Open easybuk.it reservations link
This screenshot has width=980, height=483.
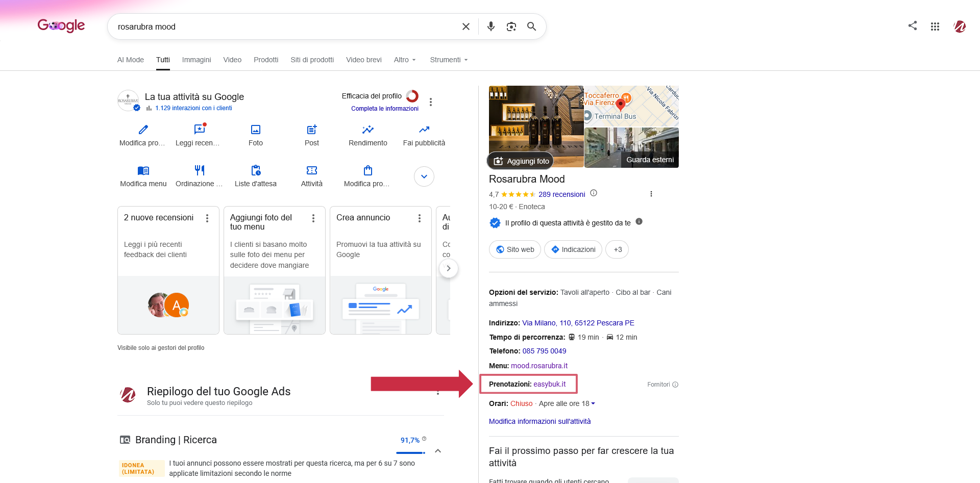pos(550,384)
